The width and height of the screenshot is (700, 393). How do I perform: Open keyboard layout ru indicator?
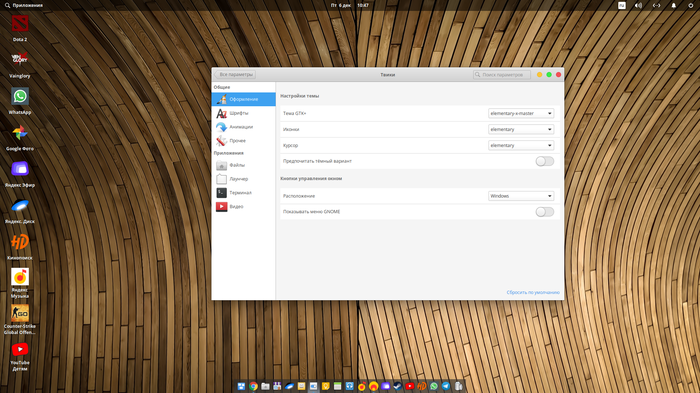click(x=621, y=5)
